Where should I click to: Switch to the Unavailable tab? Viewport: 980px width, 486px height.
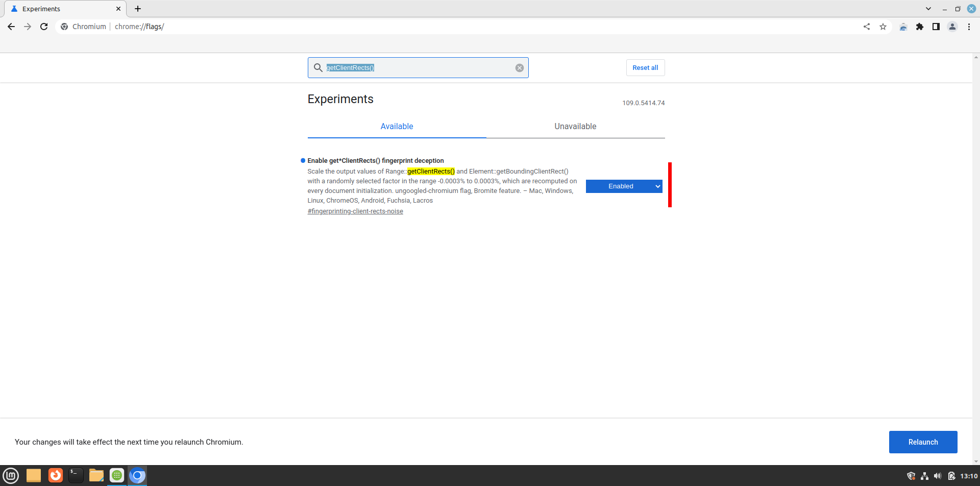pyautogui.click(x=575, y=127)
